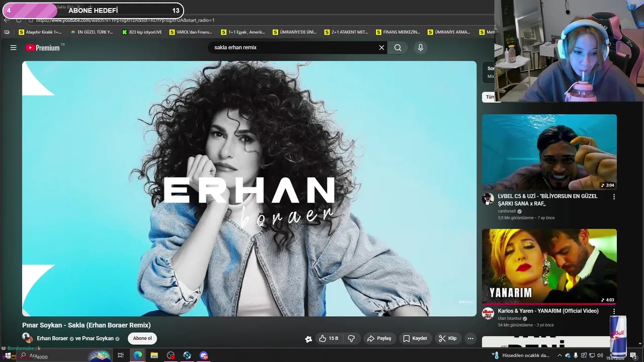Open Karlos & Yaren YANARIM thumbnail
The image size is (644, 362).
[x=549, y=267]
